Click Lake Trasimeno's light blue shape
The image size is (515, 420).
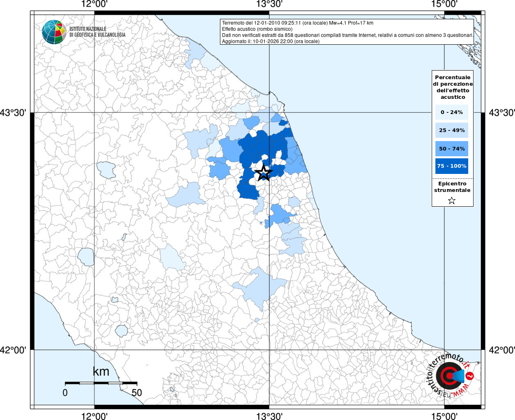106,170
